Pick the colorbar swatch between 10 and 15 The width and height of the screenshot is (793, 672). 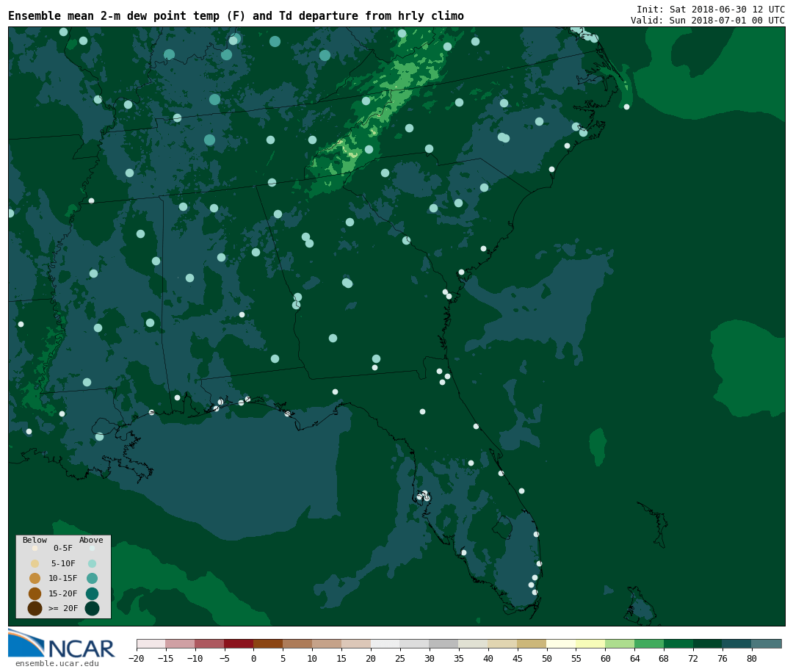tap(327, 643)
